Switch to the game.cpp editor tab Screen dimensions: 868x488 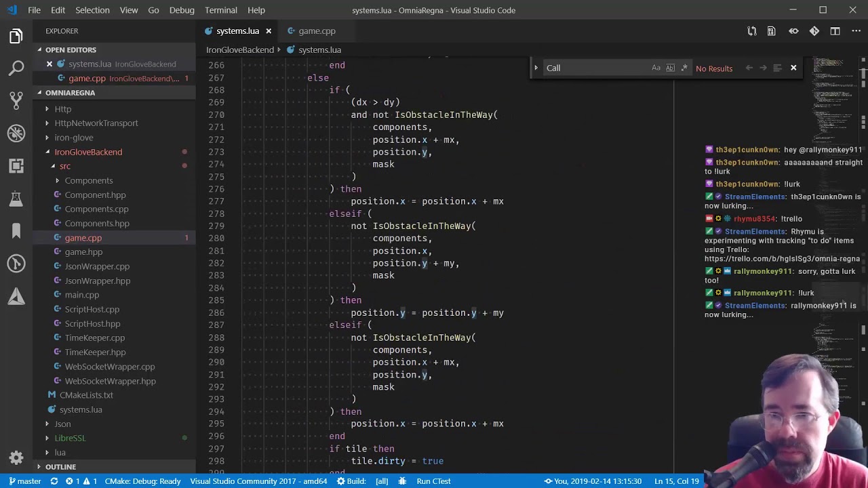click(x=317, y=30)
